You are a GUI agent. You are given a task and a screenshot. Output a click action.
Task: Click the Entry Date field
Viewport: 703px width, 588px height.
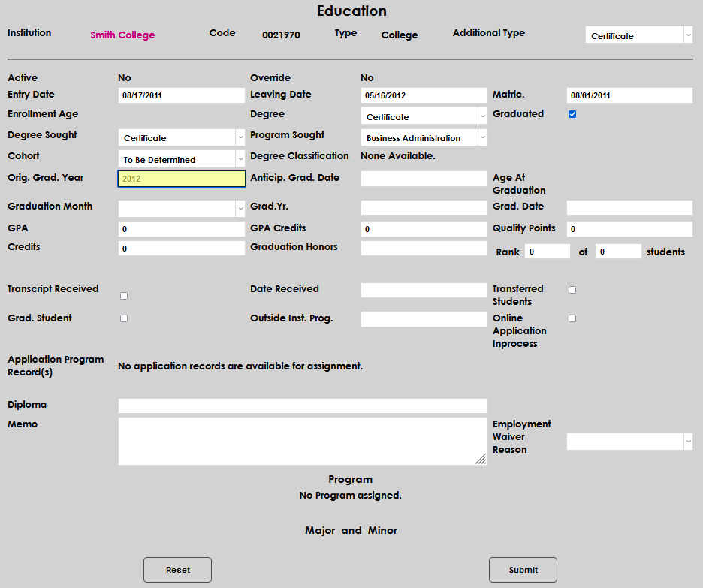pos(182,95)
